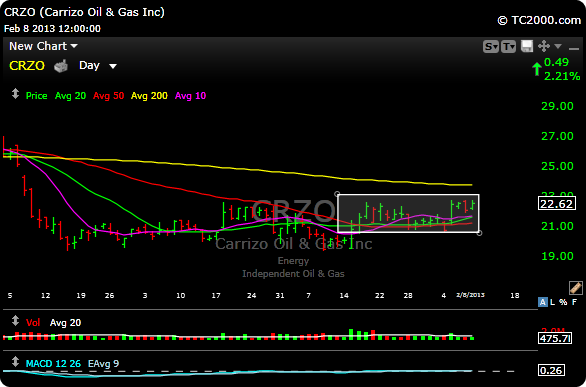Minimize the chart pane with dash icon
The width and height of the screenshot is (586, 387).
pyautogui.click(x=574, y=49)
